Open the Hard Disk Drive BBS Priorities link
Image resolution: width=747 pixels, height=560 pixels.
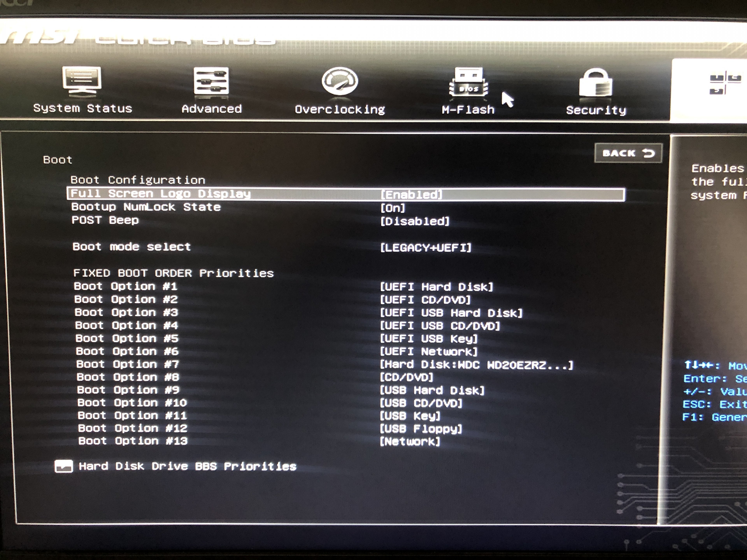(x=187, y=466)
